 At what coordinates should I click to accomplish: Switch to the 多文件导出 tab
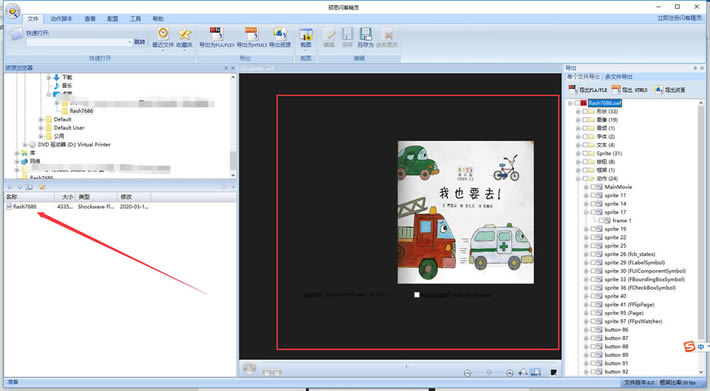[619, 77]
